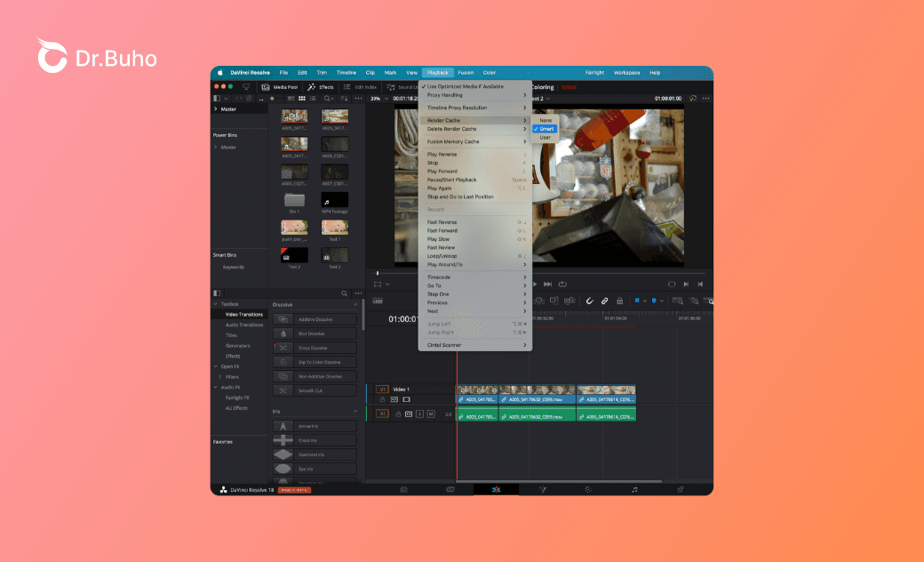This screenshot has height=562, width=924.
Task: Toggle Use Optimized Media if Available
Action: (465, 86)
